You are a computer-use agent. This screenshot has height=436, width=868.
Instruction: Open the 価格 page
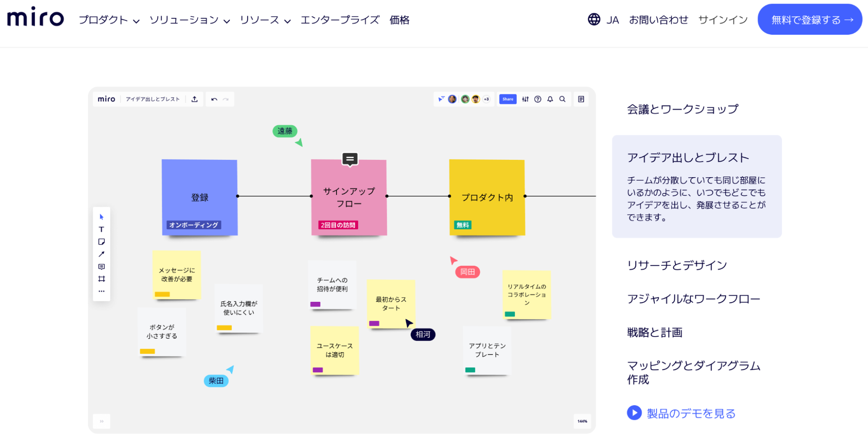[399, 20]
